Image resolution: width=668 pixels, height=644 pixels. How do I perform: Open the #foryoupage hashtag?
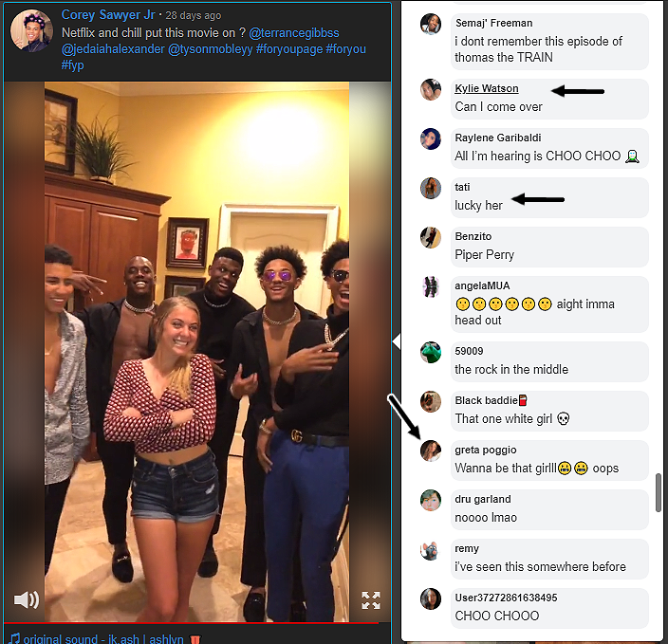pos(289,49)
